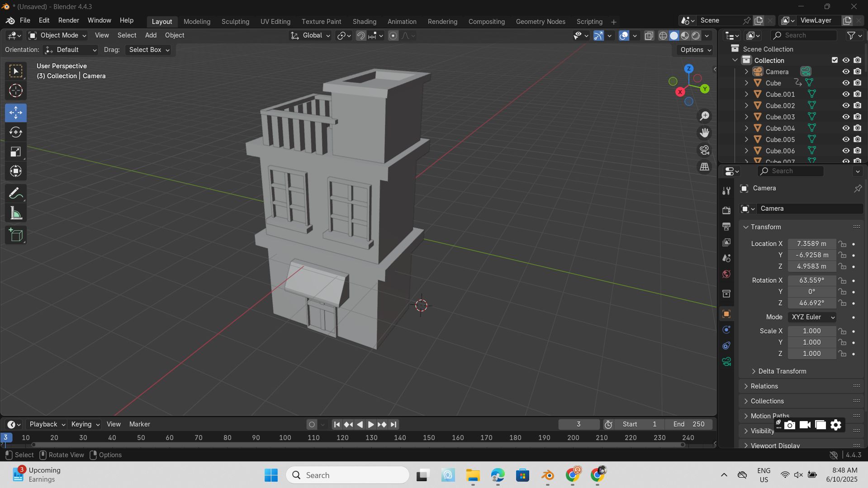This screenshot has height=488, width=868.
Task: Uncheck the Collection exclude checkbox
Action: 835,60
